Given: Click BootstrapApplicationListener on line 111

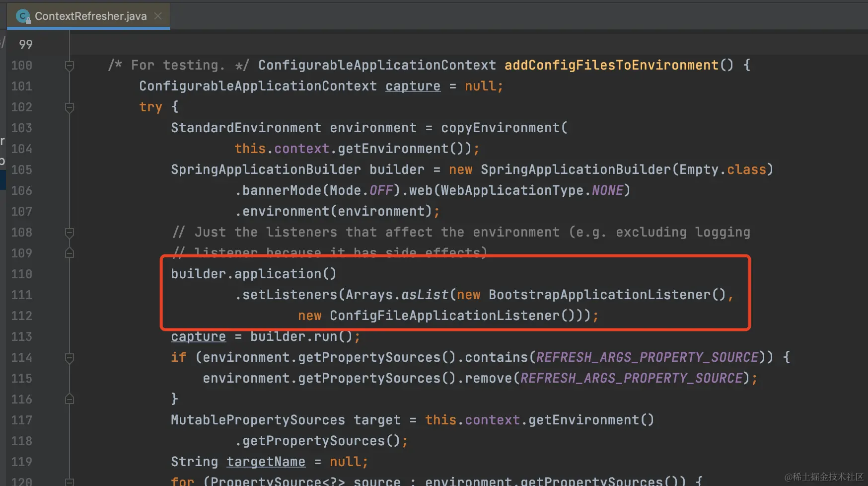Looking at the screenshot, I should pyautogui.click(x=600, y=295).
